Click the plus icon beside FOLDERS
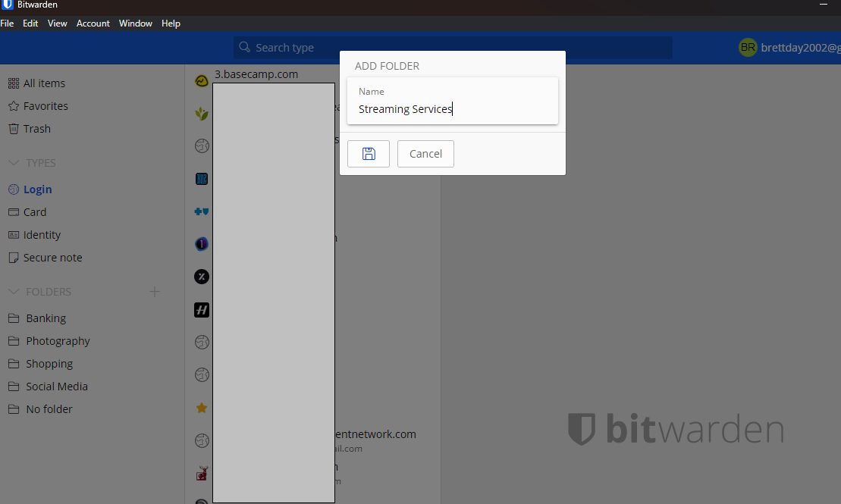 tap(154, 291)
